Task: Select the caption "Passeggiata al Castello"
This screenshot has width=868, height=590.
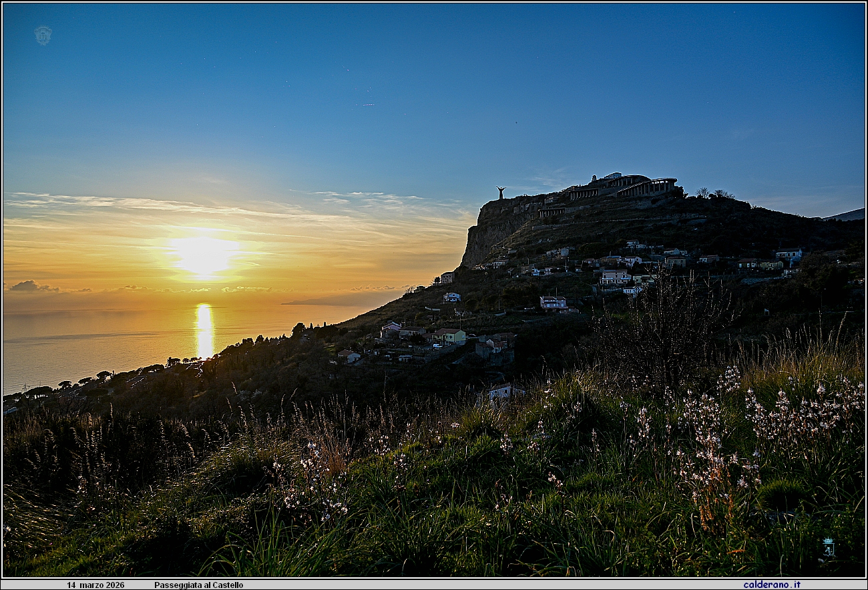Action: click(x=198, y=585)
